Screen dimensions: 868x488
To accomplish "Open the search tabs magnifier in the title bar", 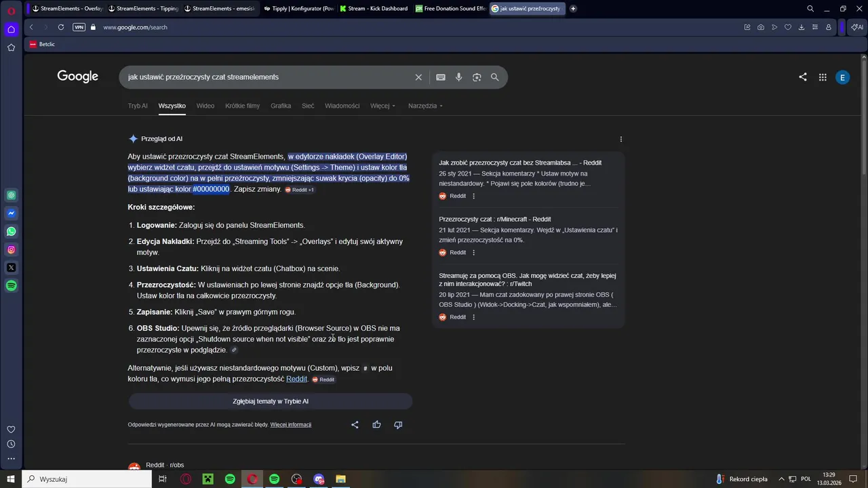I will (810, 9).
